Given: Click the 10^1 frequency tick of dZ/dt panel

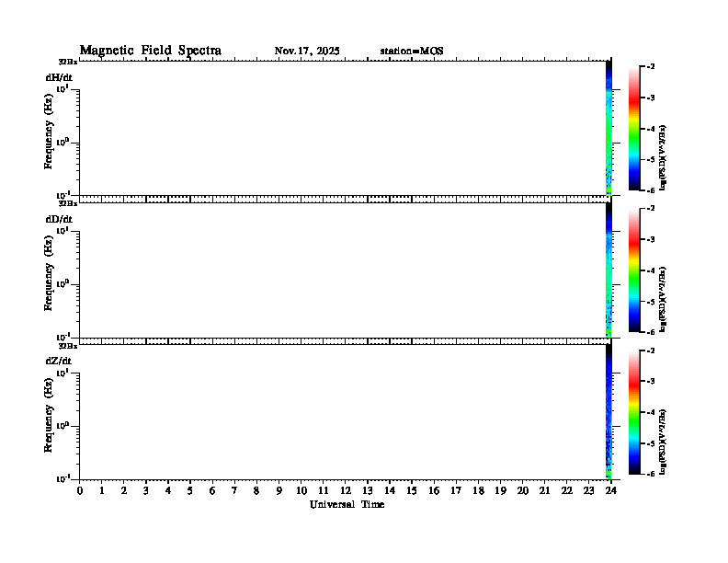Looking at the screenshot, I should click(63, 373).
